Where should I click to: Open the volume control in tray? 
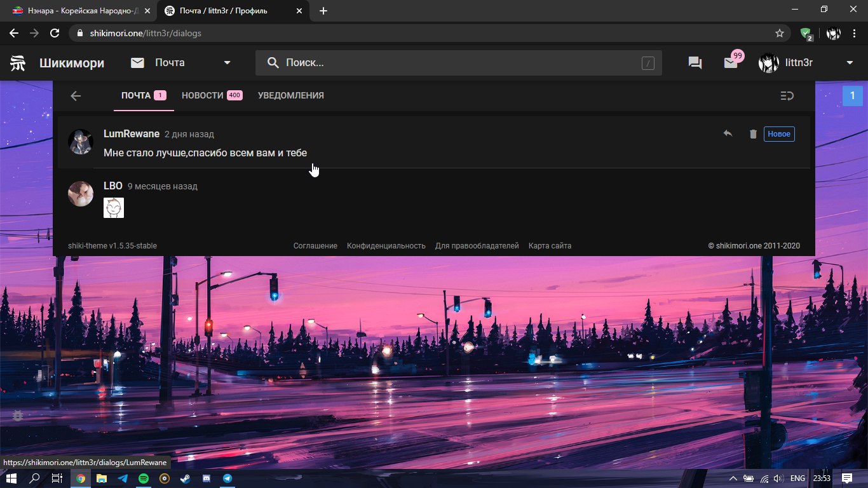779,478
